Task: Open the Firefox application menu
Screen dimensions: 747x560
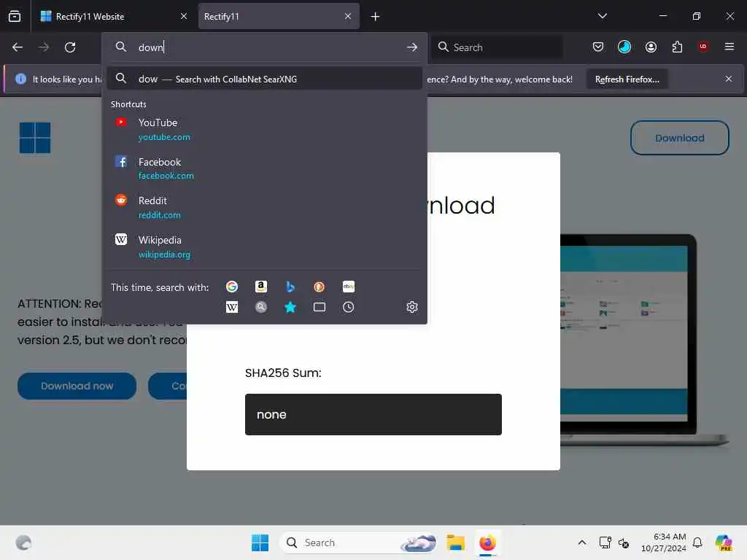Action: point(729,47)
